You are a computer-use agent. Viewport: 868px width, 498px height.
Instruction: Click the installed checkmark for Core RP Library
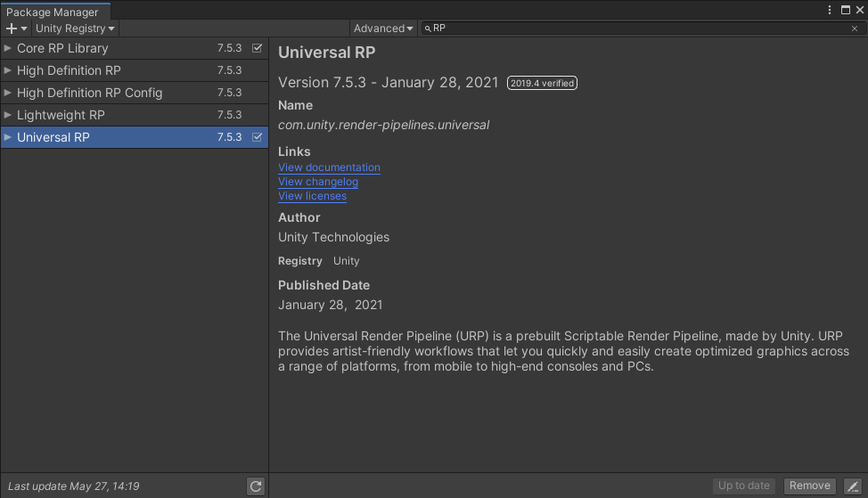258,48
